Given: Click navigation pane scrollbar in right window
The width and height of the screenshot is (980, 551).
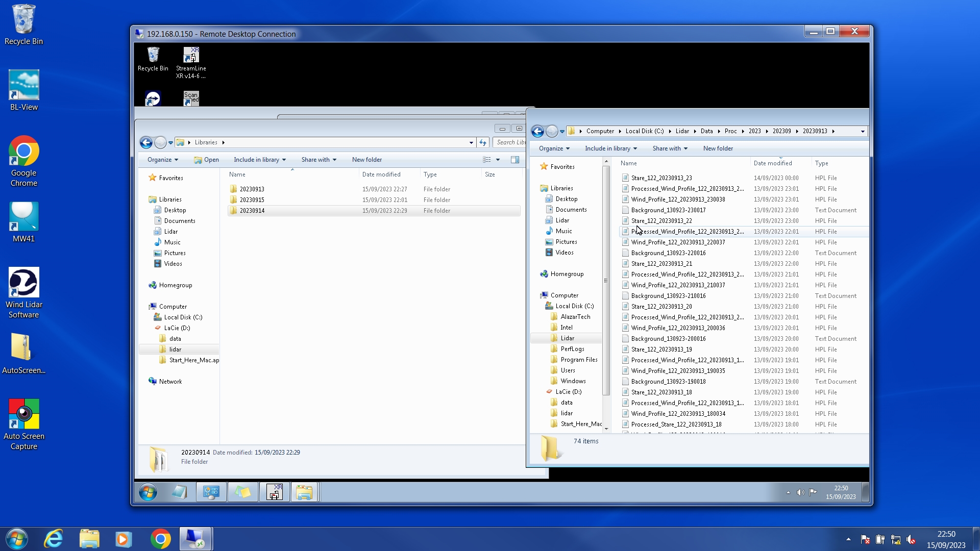Looking at the screenshot, I should (606, 281).
